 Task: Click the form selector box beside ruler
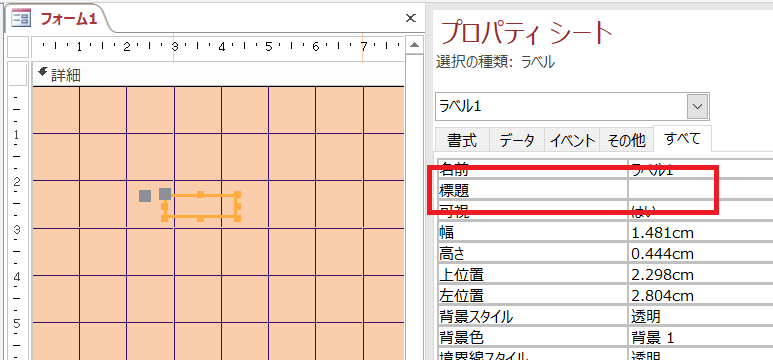(x=19, y=47)
